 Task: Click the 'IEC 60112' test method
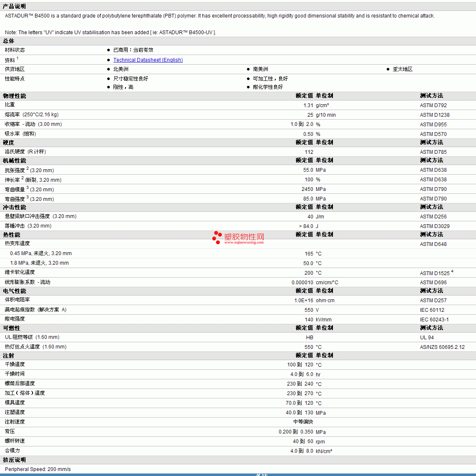point(432,310)
